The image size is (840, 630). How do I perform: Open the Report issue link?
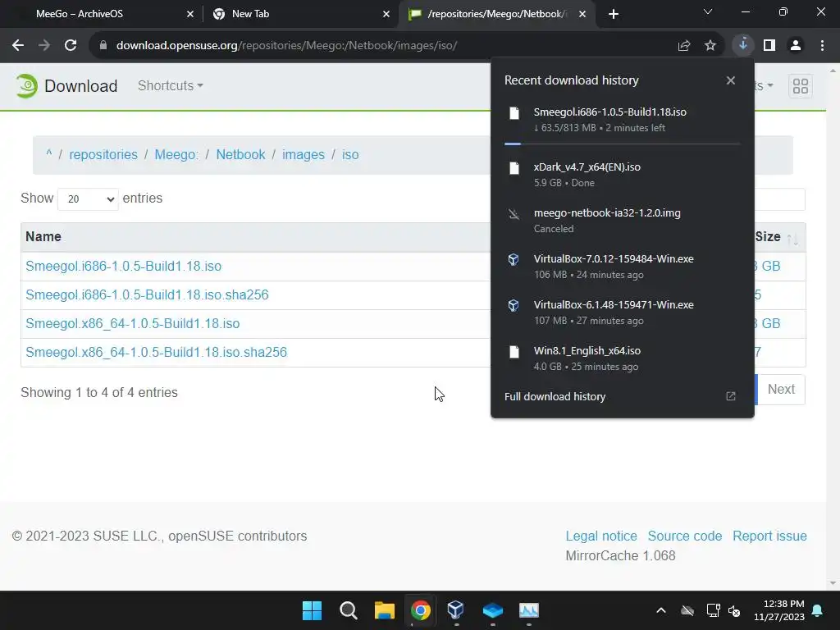pyautogui.click(x=769, y=536)
